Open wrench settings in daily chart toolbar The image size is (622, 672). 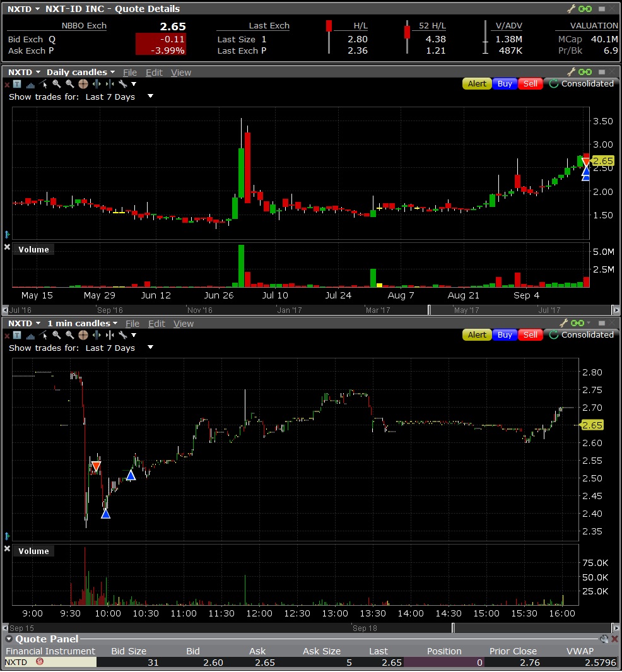point(123,84)
